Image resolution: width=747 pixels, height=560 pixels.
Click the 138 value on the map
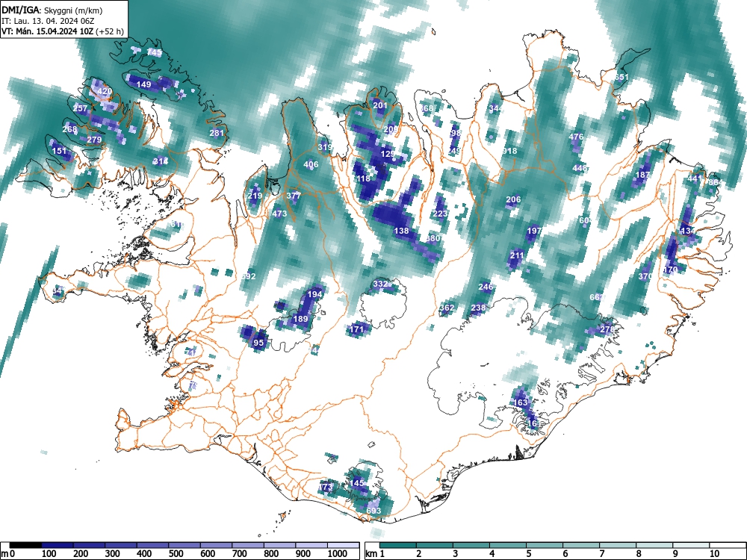pyautogui.click(x=402, y=231)
